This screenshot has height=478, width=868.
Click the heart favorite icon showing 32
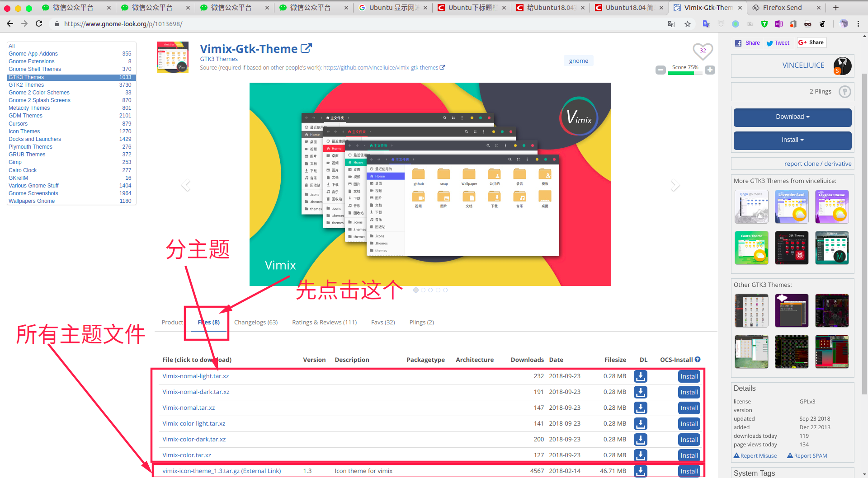703,51
